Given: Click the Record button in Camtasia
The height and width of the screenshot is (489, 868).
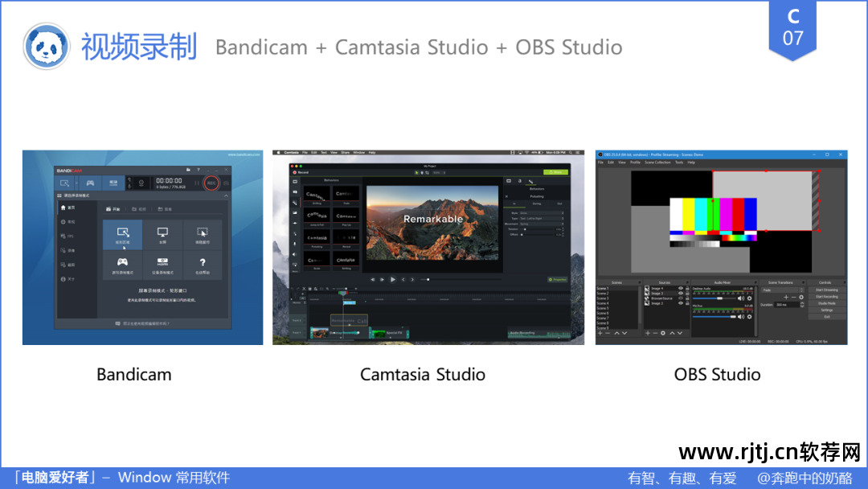Looking at the screenshot, I should tap(301, 172).
